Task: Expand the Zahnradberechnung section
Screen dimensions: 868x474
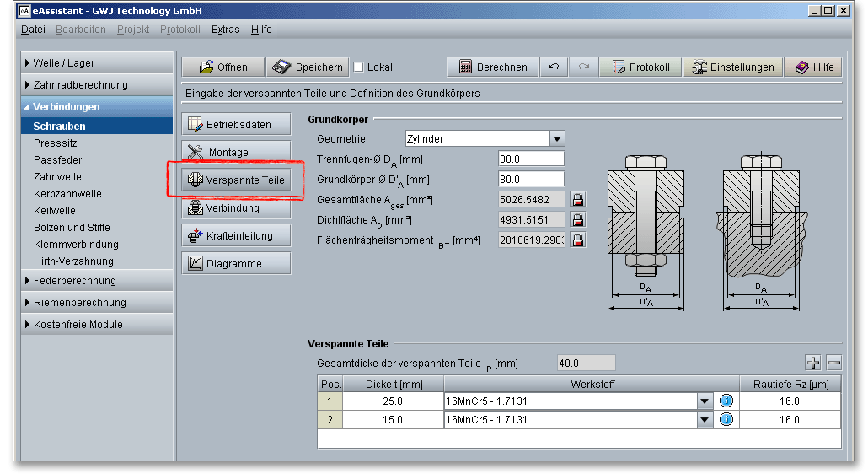Action: [80, 85]
